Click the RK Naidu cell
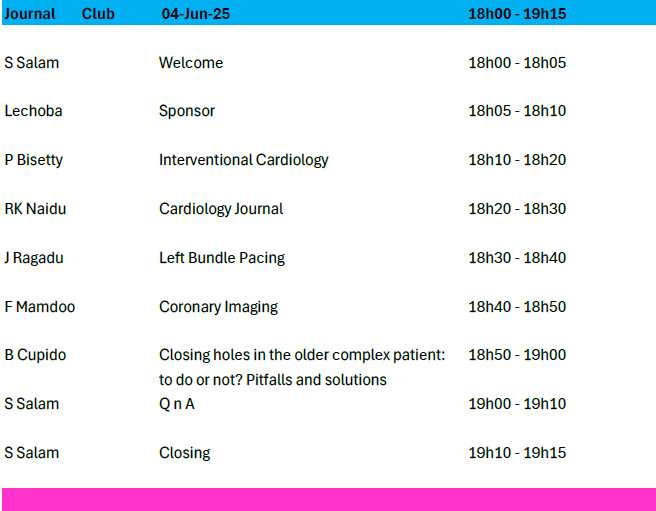 click(35, 209)
